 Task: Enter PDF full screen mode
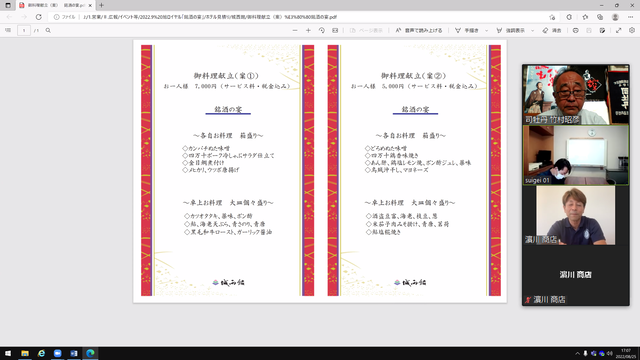(618, 30)
